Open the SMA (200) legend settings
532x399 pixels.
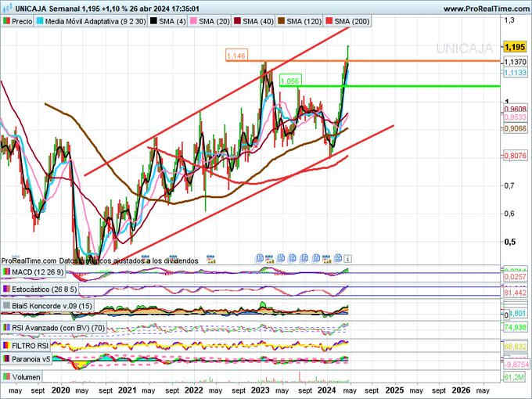pyautogui.click(x=347, y=21)
